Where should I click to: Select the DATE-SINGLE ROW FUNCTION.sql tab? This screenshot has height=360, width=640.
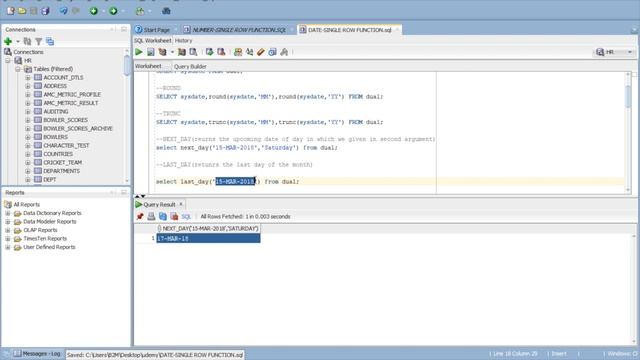[350, 30]
